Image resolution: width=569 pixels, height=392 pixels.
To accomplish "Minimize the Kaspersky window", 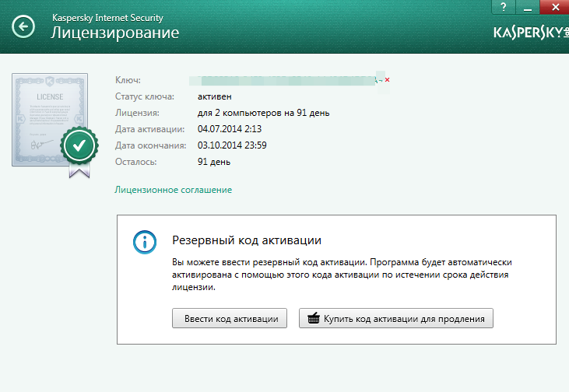I will pyautogui.click(x=528, y=7).
